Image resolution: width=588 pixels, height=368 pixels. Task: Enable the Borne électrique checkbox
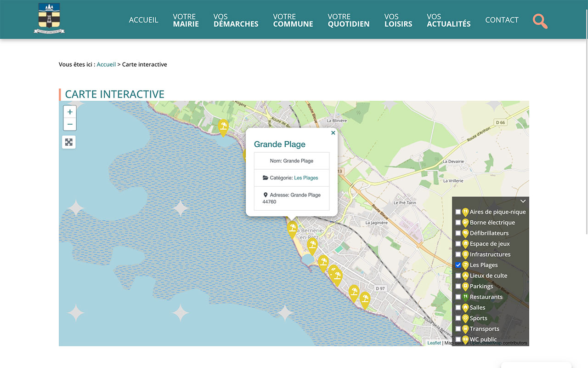coord(458,223)
